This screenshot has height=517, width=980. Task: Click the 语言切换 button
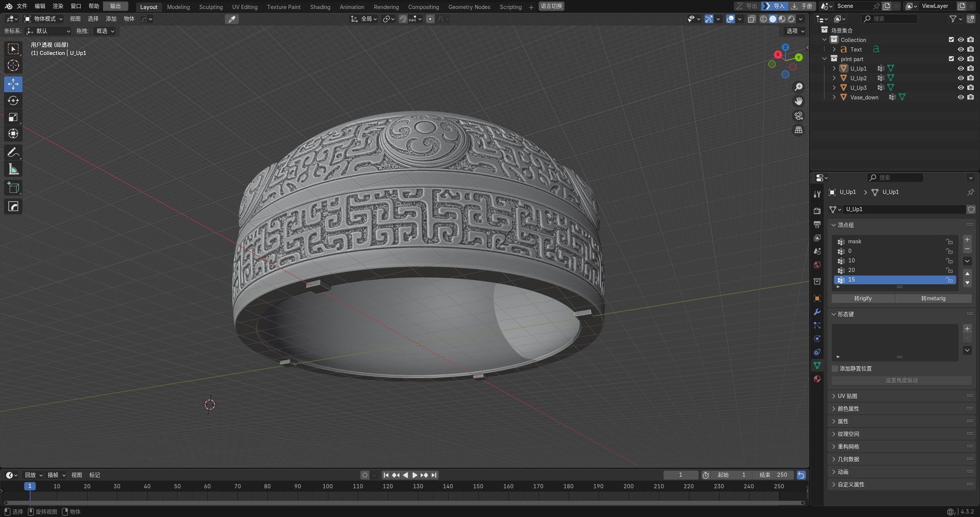551,6
